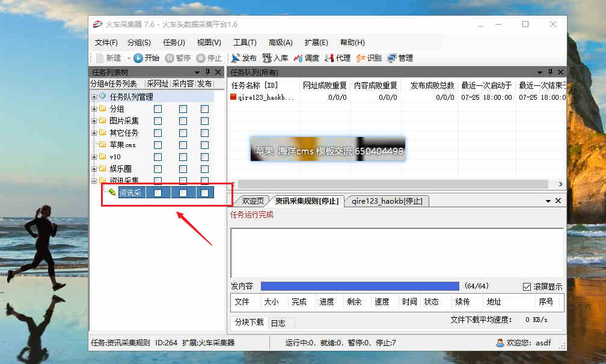Switch to the qire123_haokb[停止] tab

[x=387, y=201]
